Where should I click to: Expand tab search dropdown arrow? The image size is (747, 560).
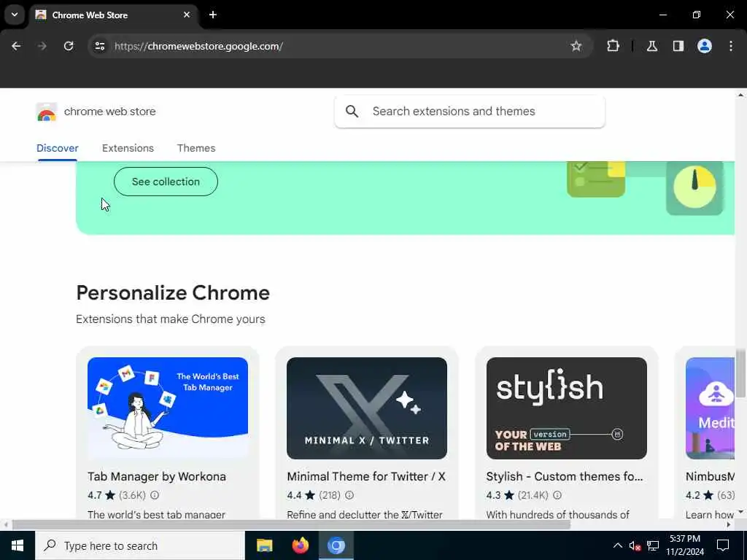tap(15, 15)
